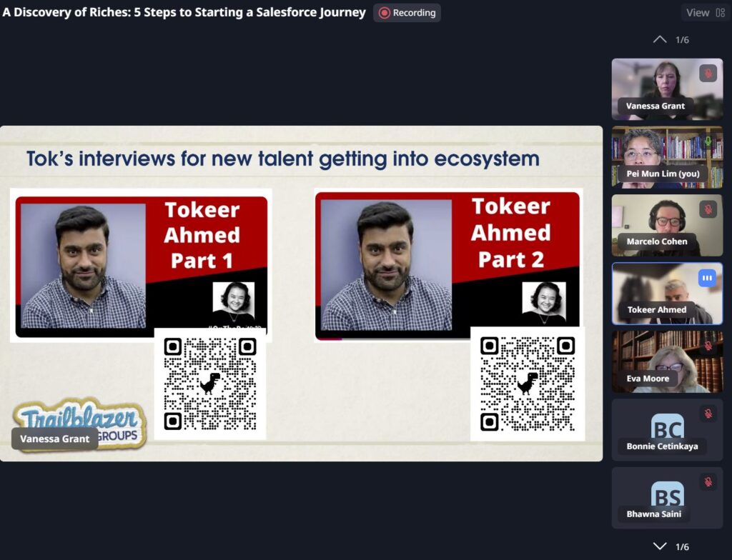Image resolution: width=732 pixels, height=560 pixels.
Task: Click Pei Mun Lim's green microphone icon
Action: coord(708,141)
